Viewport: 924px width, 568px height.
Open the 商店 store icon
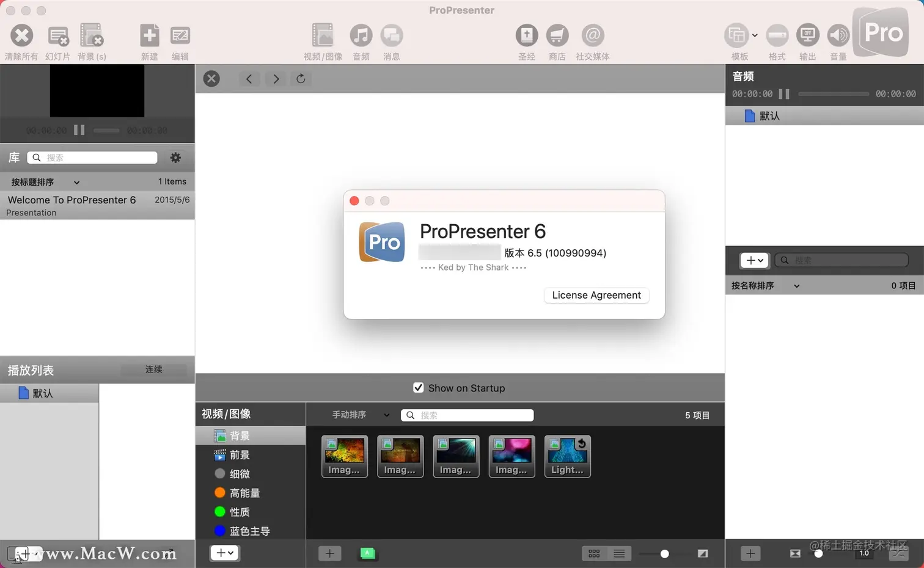tap(557, 35)
